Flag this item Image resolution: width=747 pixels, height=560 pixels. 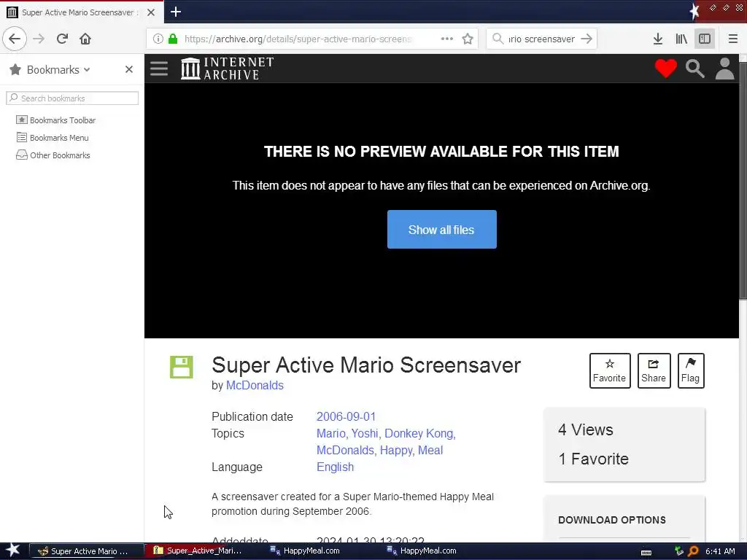tap(690, 370)
